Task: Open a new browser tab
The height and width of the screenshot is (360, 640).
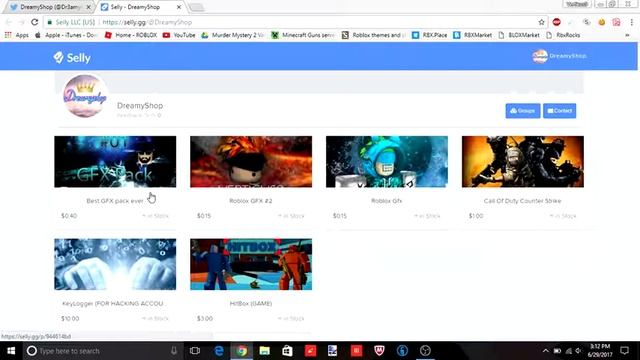Action: pyautogui.click(x=196, y=7)
